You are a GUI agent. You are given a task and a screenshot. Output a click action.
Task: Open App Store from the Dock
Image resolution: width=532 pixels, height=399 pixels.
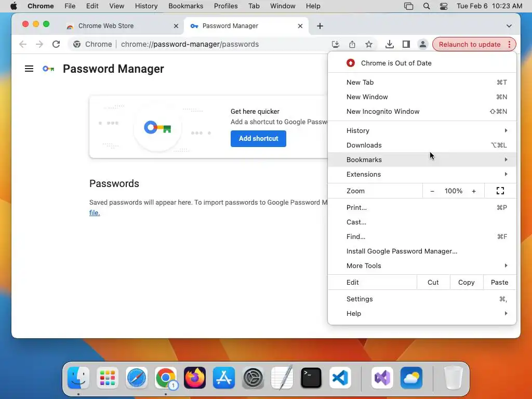(224, 378)
